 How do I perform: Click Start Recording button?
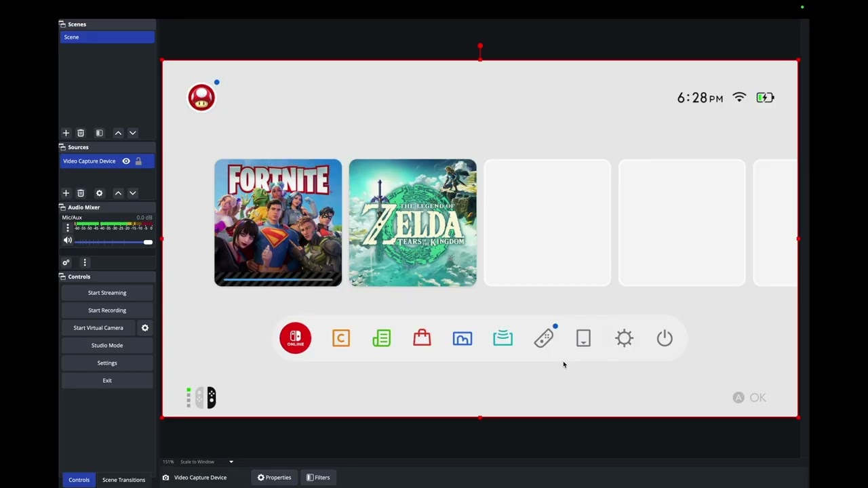point(107,310)
